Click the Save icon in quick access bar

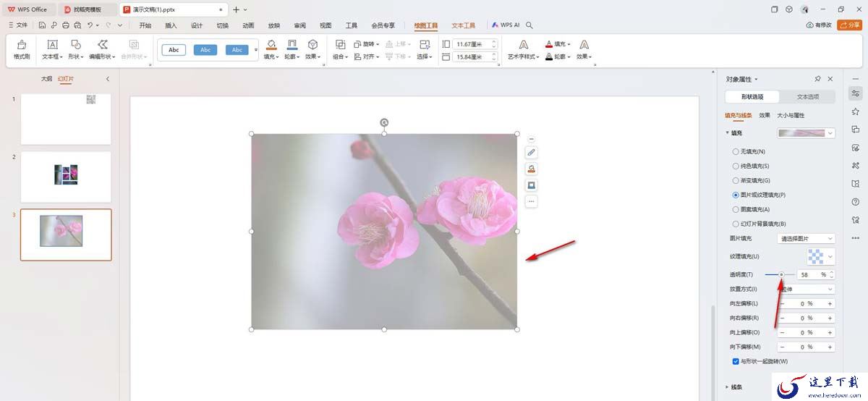pyautogui.click(x=43, y=25)
